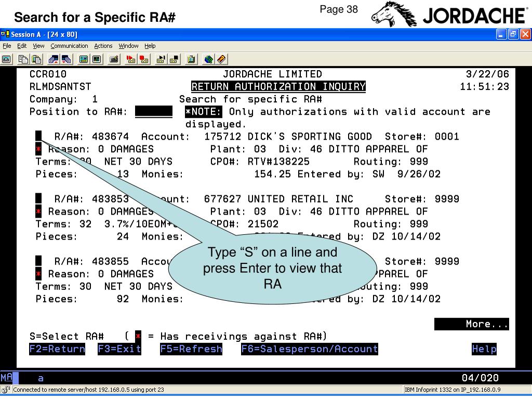Open the Window menu
Image resolution: width=532 pixels, height=399 pixels.
(x=128, y=46)
